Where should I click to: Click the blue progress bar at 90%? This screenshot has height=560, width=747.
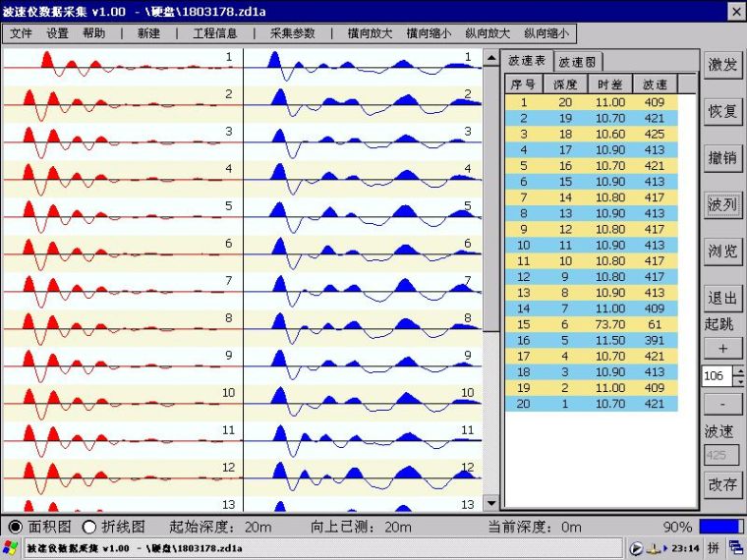tap(721, 527)
